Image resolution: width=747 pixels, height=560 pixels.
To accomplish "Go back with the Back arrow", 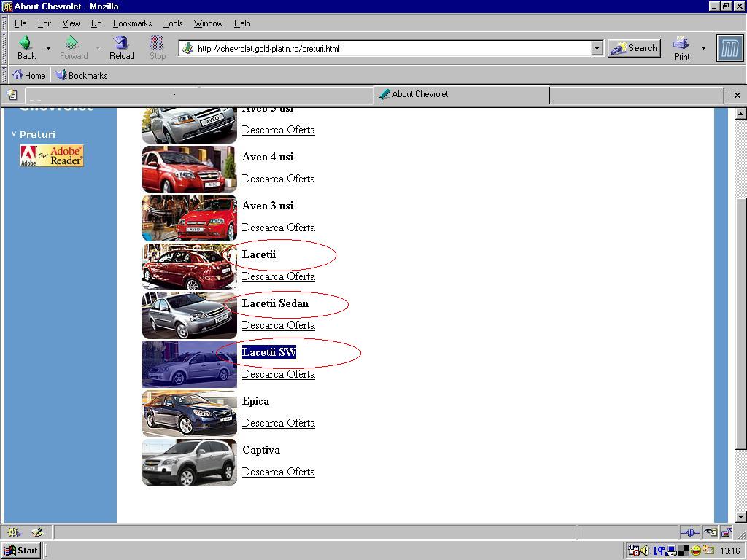I will (27, 47).
